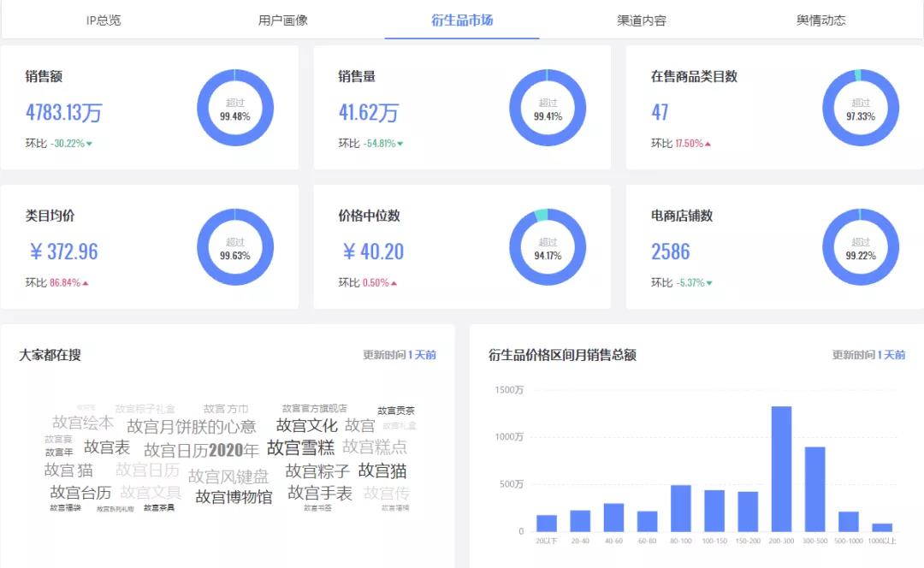Click the 在售商品类目数 donut chart showing 97.33%
Screen dimensions: 924x568
click(x=861, y=108)
